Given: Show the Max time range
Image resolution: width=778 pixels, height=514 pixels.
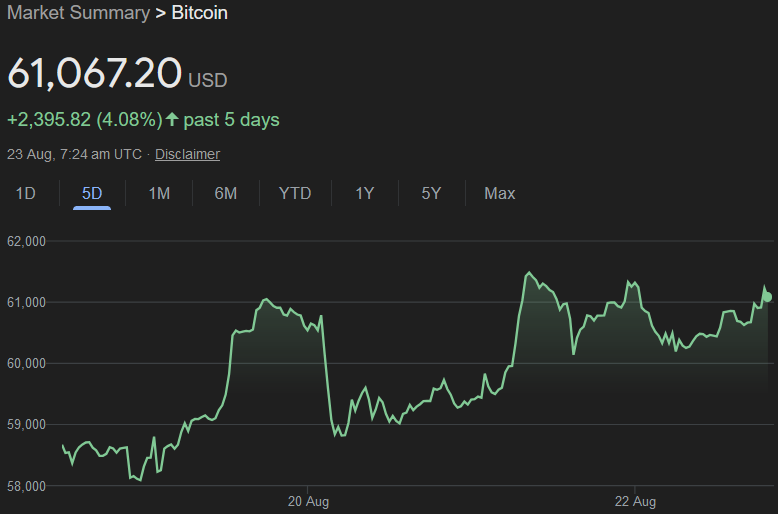Looking at the screenshot, I should pyautogui.click(x=499, y=193).
